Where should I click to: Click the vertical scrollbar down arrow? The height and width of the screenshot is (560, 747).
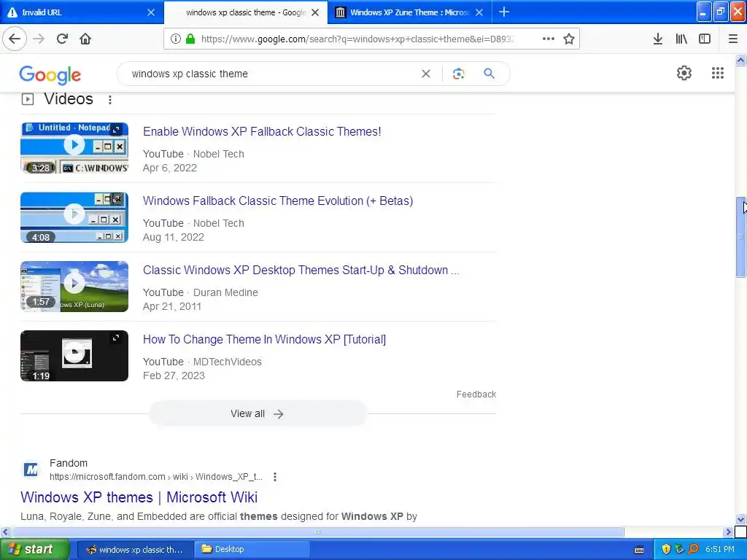(x=741, y=519)
